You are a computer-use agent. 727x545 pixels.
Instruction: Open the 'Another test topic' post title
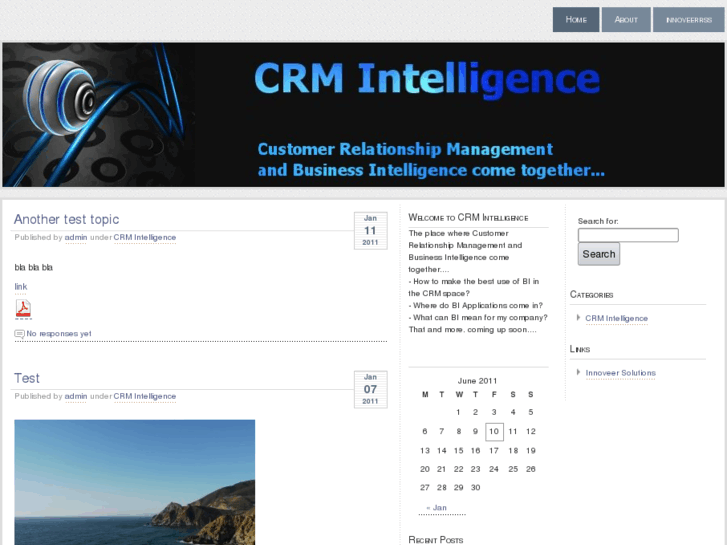pyautogui.click(x=66, y=219)
